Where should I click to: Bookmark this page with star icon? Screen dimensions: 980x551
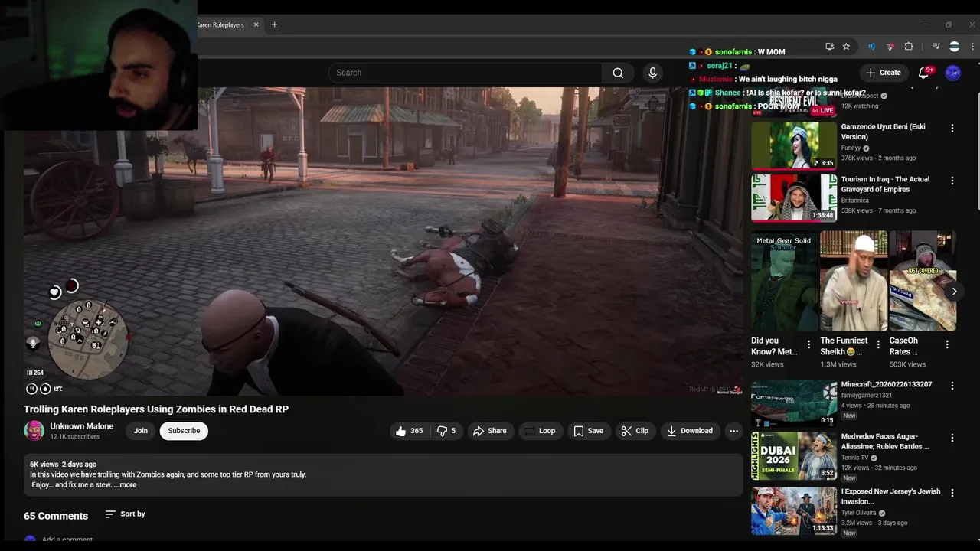[x=846, y=47]
